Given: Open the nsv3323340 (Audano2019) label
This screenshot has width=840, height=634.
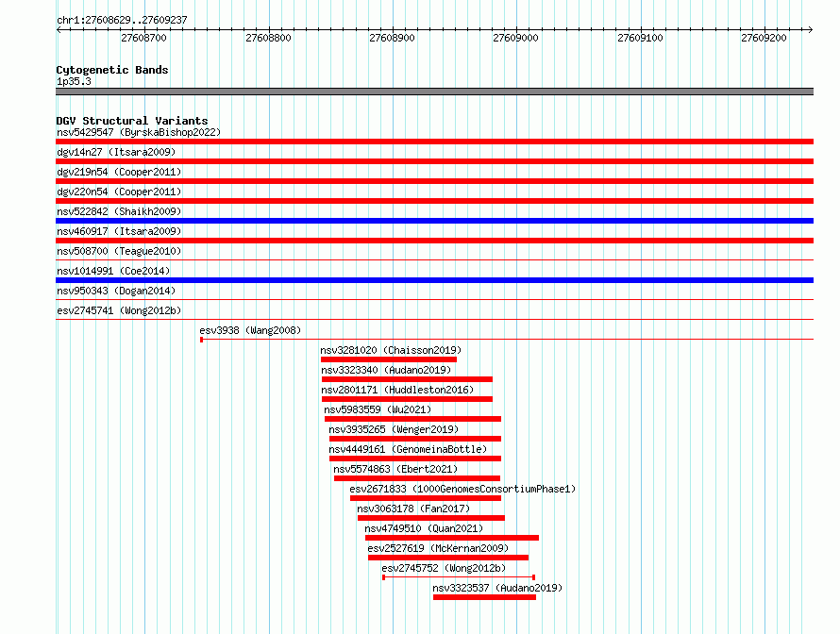Looking at the screenshot, I should 386,370.
